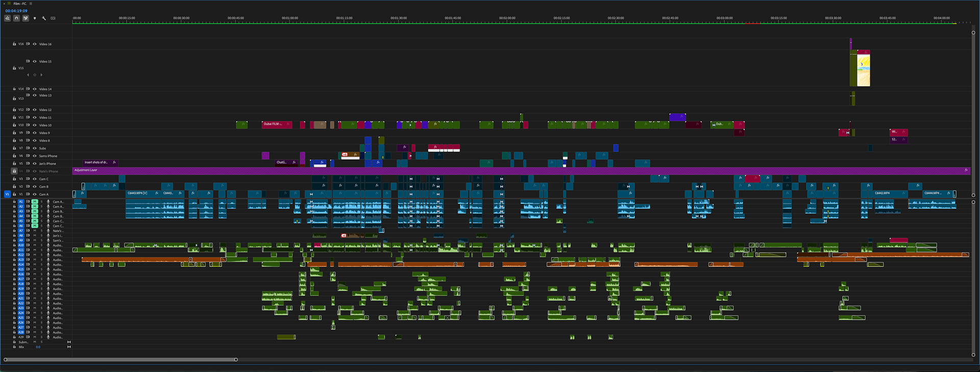The width and height of the screenshot is (980, 372).
Task: Hide Video 12 track eye icon
Action: [35, 110]
